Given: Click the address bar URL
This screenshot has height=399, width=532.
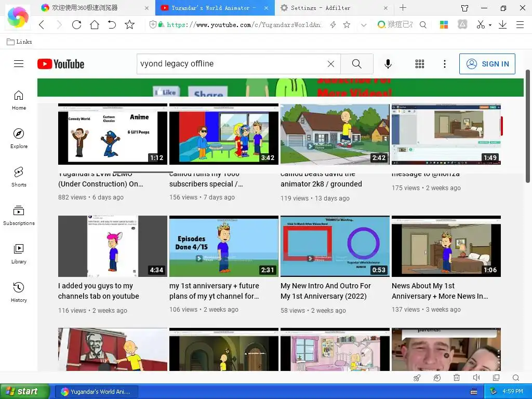Looking at the screenshot, I should (244, 24).
